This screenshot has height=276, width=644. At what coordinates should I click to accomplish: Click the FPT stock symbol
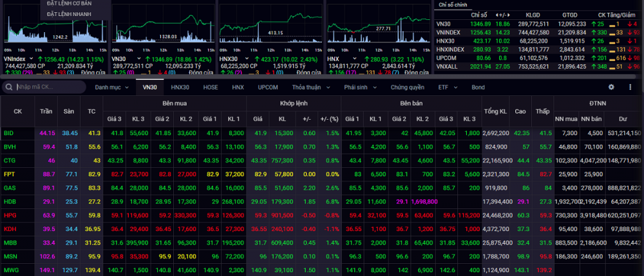click(x=9, y=174)
